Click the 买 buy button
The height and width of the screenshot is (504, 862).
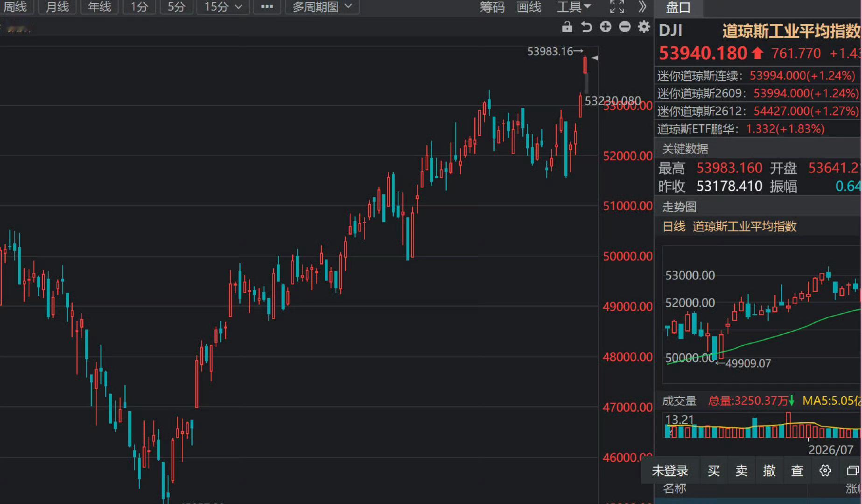click(x=714, y=470)
